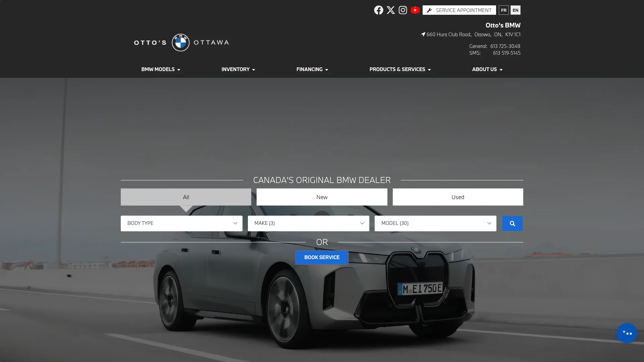Open the X (Twitter) social icon
This screenshot has height=362, width=644.
pos(391,10)
